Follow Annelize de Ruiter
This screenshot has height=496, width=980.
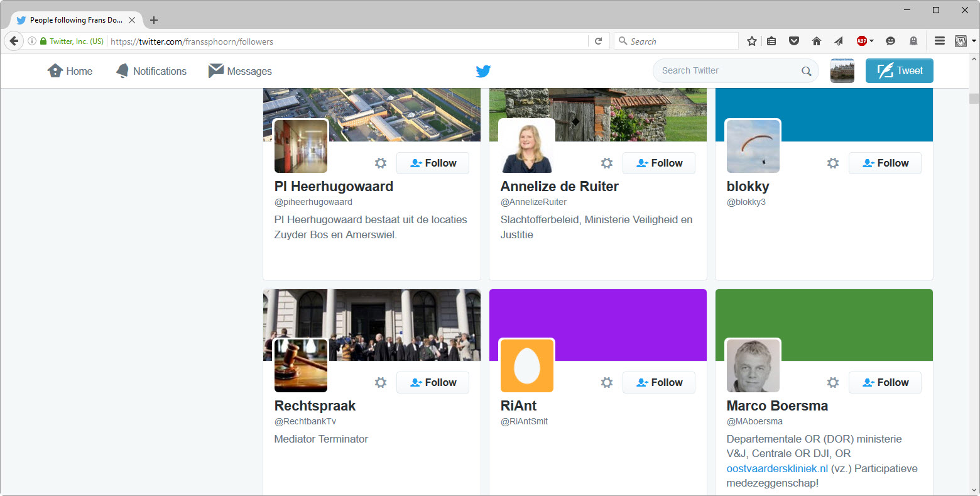click(x=659, y=163)
